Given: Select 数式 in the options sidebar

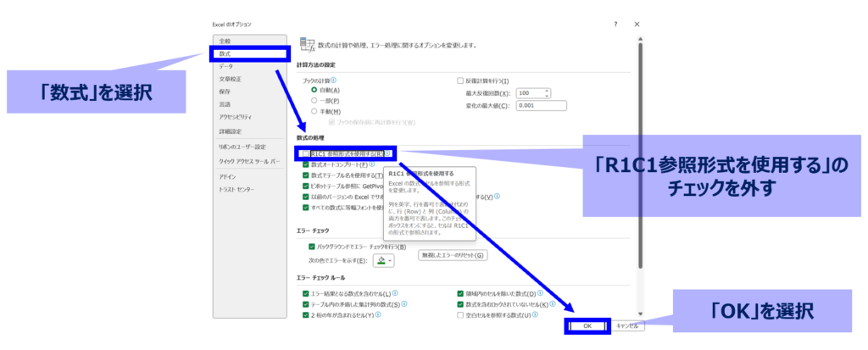Looking at the screenshot, I should click(249, 53).
